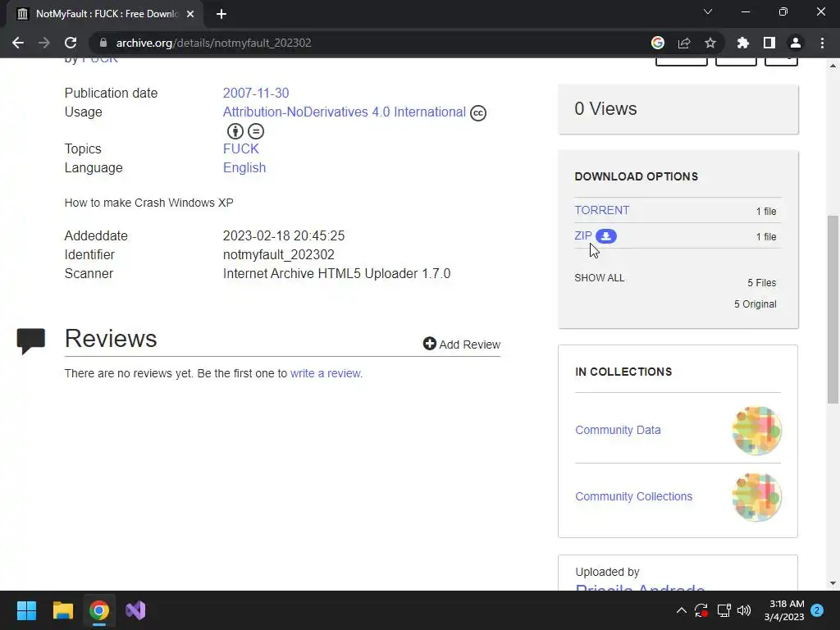Viewport: 840px width, 630px height.
Task: Click the Reviews speech bubble icon
Action: [30, 340]
